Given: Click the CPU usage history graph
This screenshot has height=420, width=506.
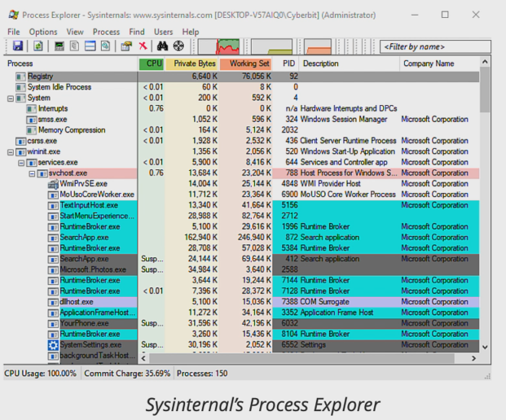Looking at the screenshot, I should click(x=219, y=46).
